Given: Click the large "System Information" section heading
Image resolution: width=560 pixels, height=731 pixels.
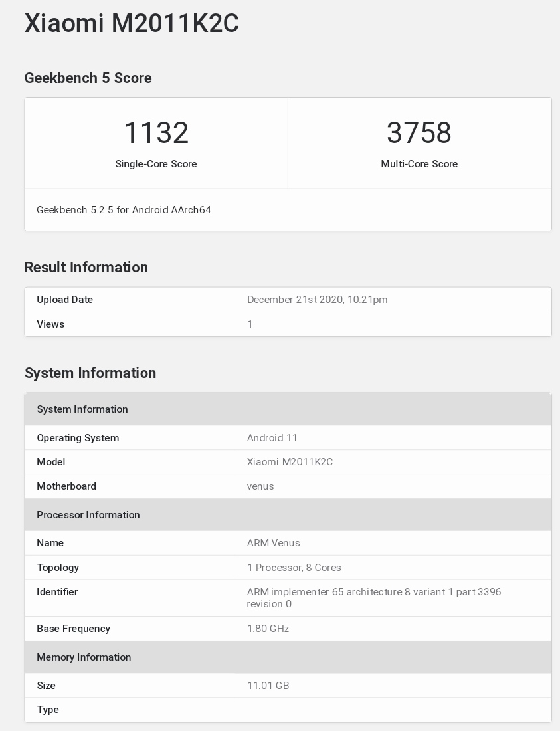Looking at the screenshot, I should [x=90, y=373].
